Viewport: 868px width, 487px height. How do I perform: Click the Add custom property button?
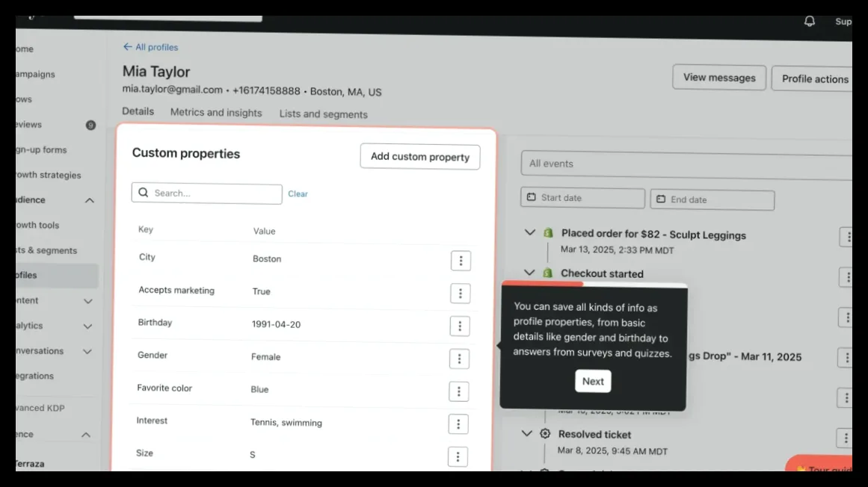420,157
